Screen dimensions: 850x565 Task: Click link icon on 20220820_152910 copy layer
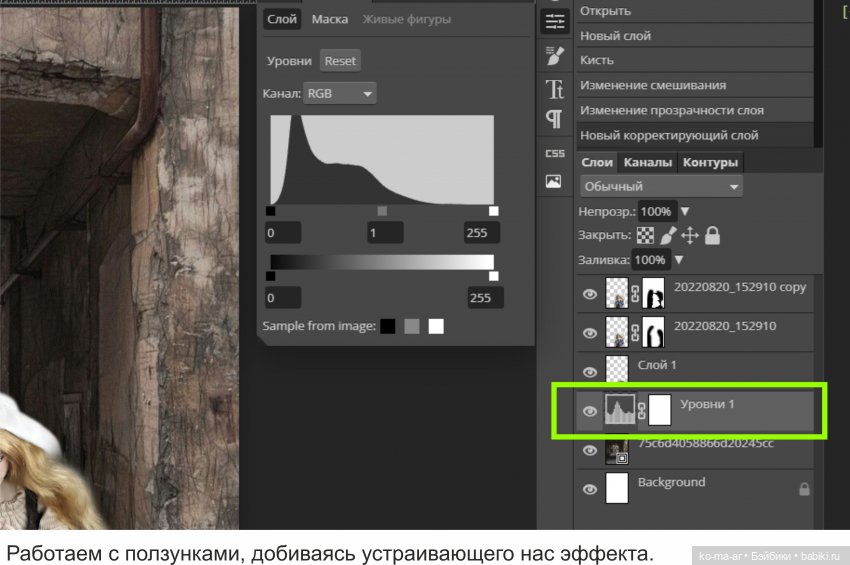pyautogui.click(x=635, y=293)
